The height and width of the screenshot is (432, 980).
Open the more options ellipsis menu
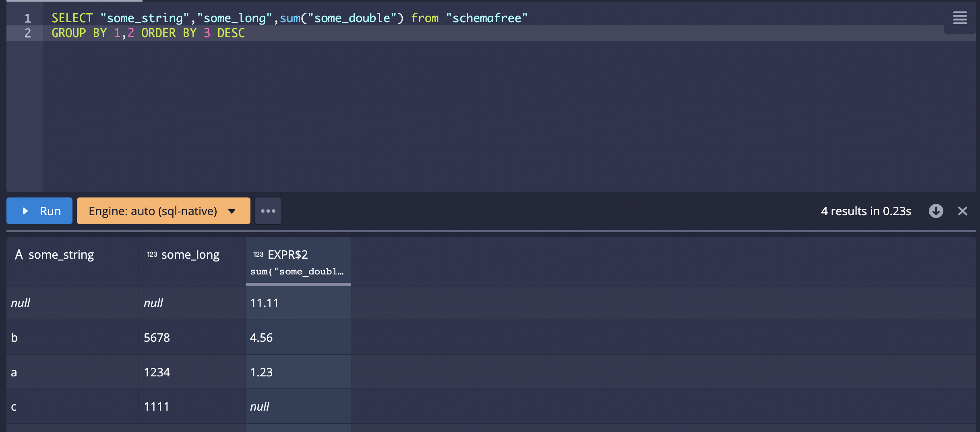coord(268,211)
